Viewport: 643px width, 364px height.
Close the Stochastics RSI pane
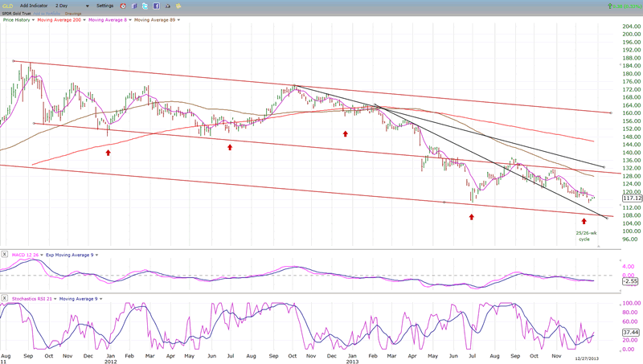tap(5, 299)
